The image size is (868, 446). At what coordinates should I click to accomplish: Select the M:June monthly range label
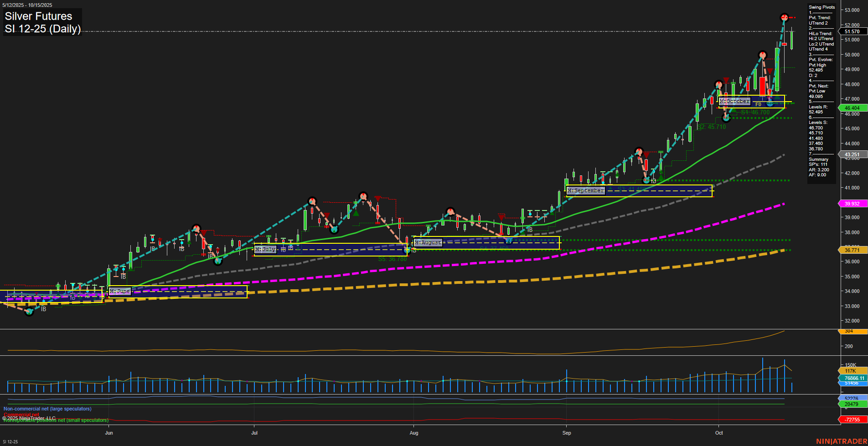coord(119,291)
